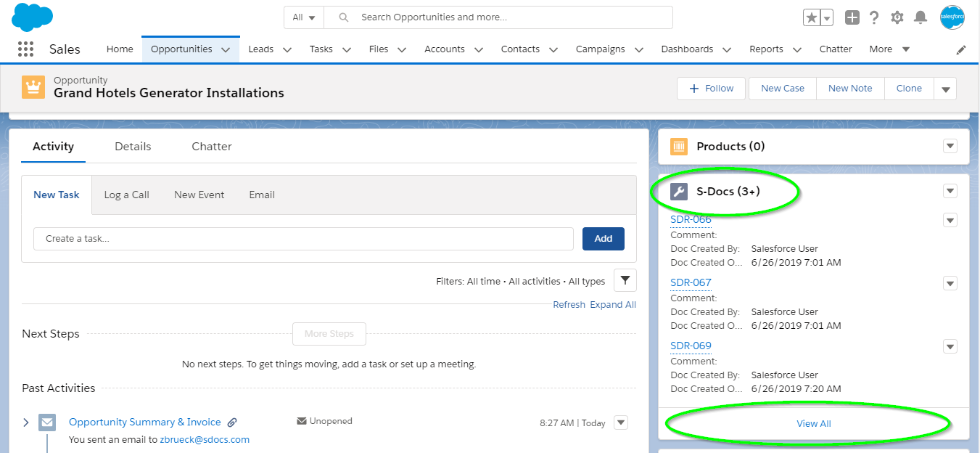Open the Help question mark icon
The height and width of the screenshot is (453, 980).
[x=874, y=17]
